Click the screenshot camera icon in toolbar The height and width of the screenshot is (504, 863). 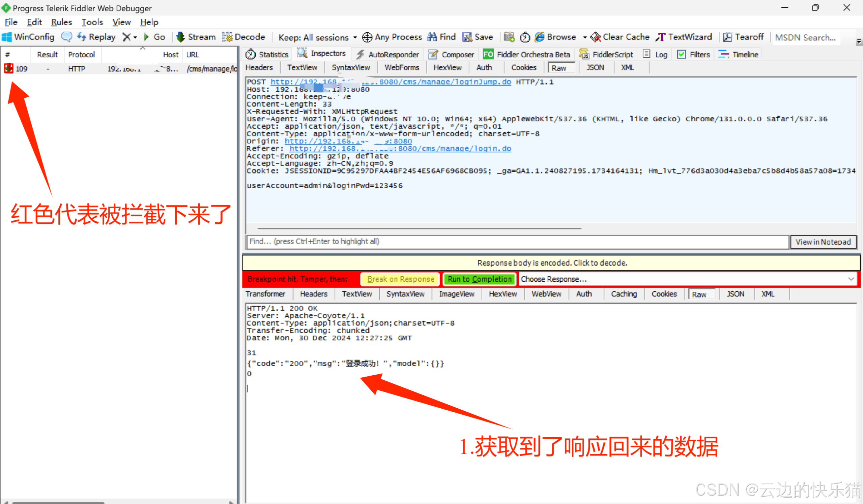click(x=509, y=37)
